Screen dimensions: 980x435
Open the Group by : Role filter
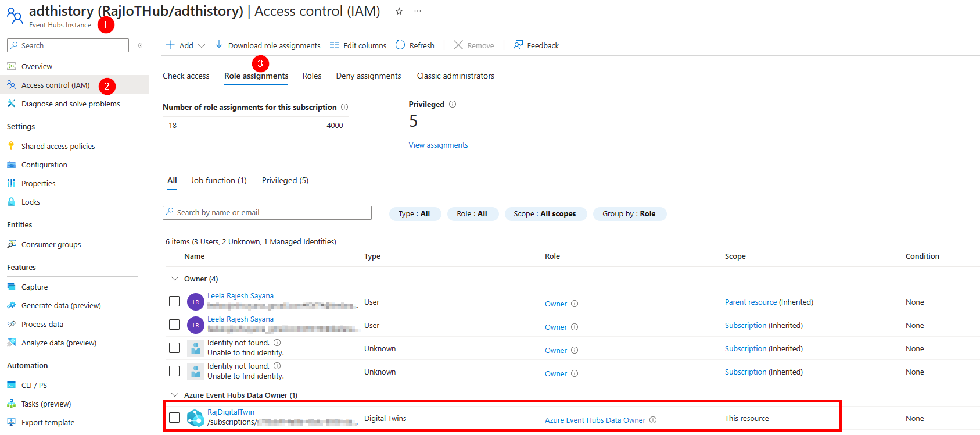tap(629, 214)
